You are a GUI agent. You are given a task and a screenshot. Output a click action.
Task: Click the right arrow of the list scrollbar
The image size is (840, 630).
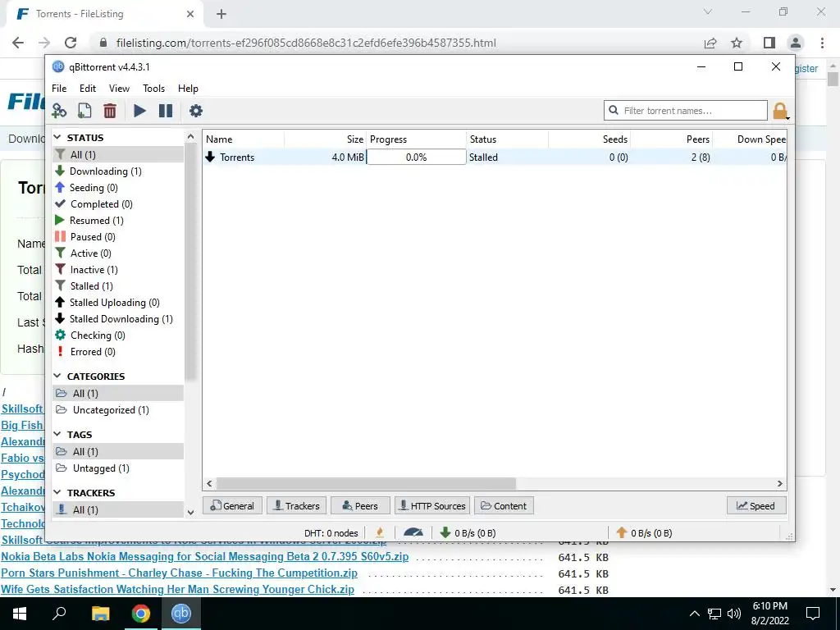coord(780,484)
